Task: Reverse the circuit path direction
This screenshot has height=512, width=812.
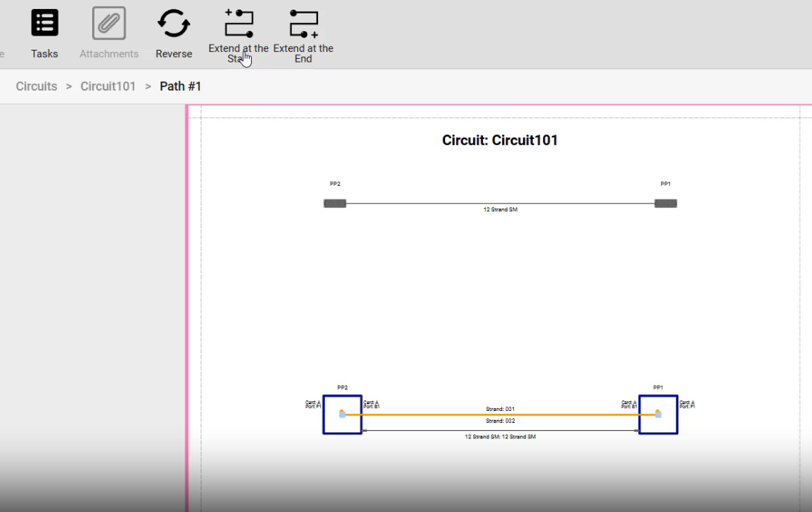Action: click(x=174, y=23)
